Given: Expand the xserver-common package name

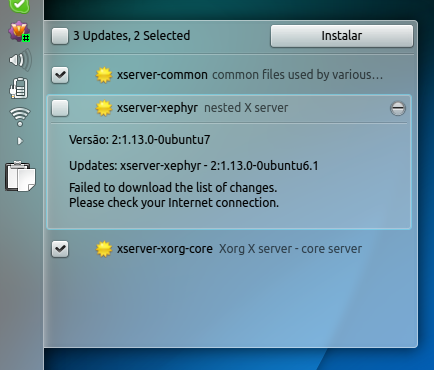Looking at the screenshot, I should tap(162, 75).
